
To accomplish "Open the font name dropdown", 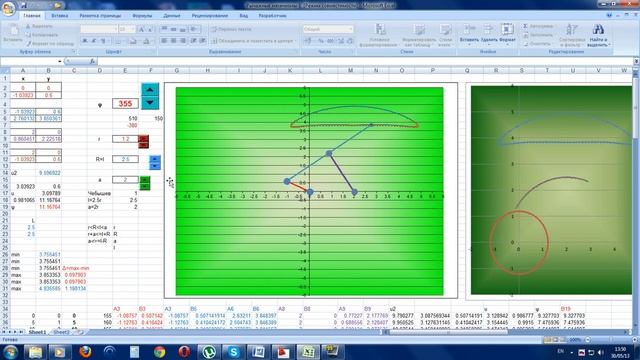I will (115, 29).
